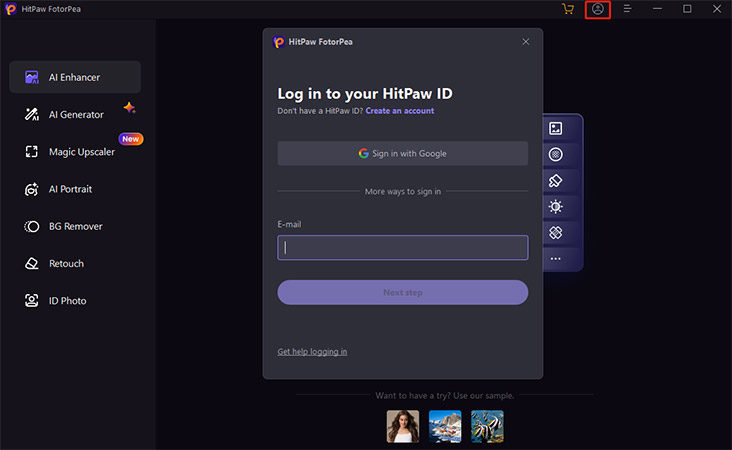Click the Retouch eraser icon
Viewport: 732px width, 450px height.
(32, 264)
